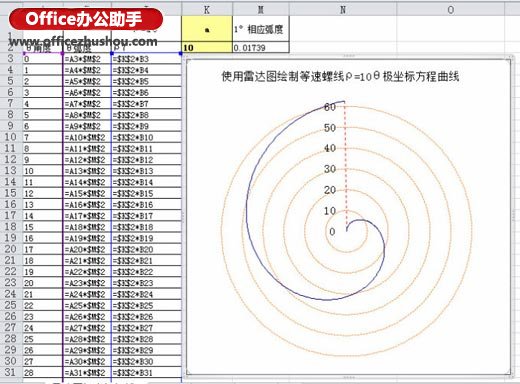Click cell labeled 1° 相应弧度
Image resolution: width=520 pixels, height=384 pixels.
[261, 29]
